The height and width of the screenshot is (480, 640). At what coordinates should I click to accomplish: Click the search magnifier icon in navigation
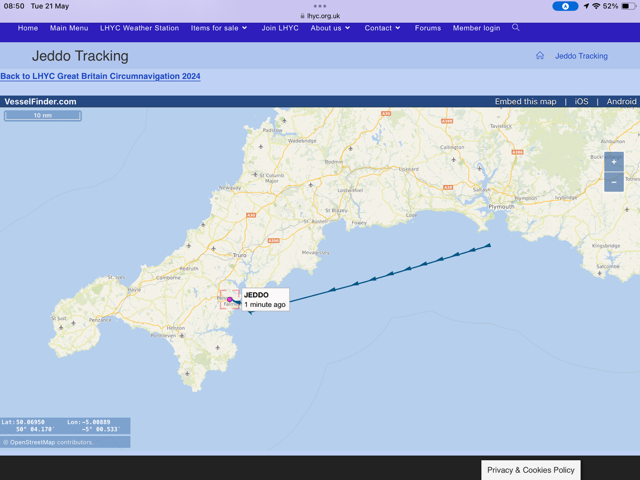pos(516,28)
